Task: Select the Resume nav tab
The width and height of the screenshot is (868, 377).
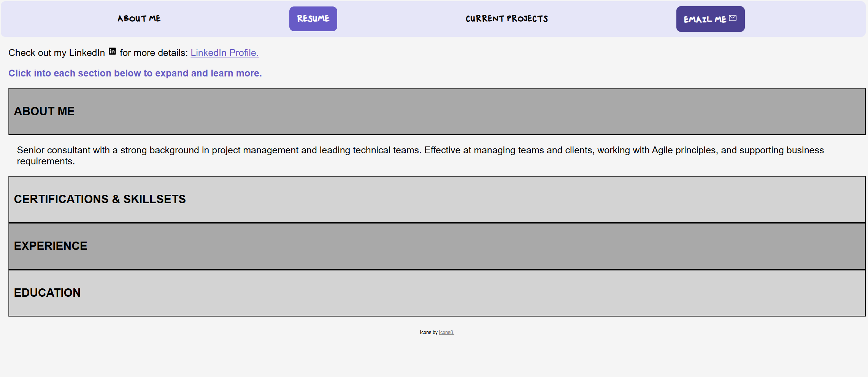Action: [313, 19]
